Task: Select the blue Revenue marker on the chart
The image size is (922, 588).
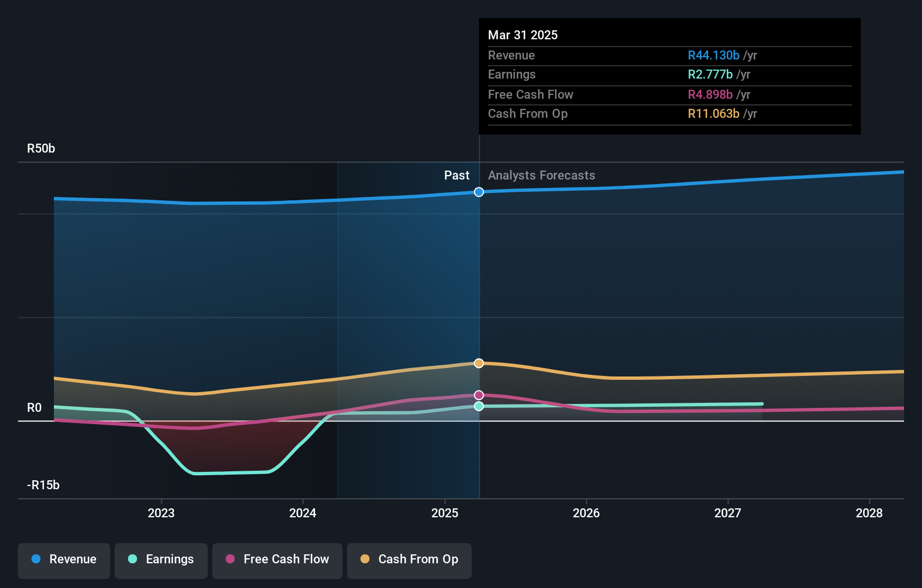Action: pos(478,192)
